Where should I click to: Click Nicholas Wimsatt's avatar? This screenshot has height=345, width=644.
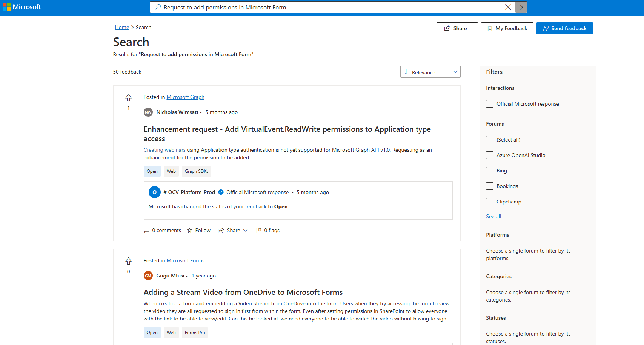[x=148, y=112]
